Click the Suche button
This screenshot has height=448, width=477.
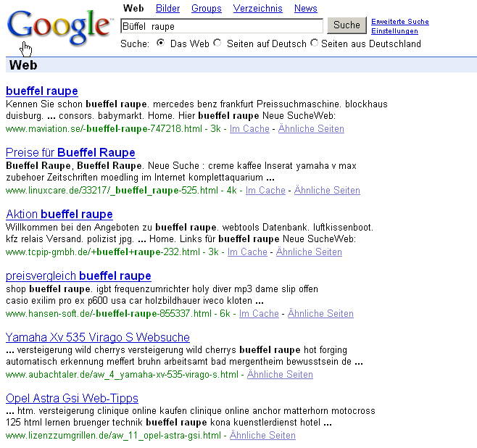(347, 25)
